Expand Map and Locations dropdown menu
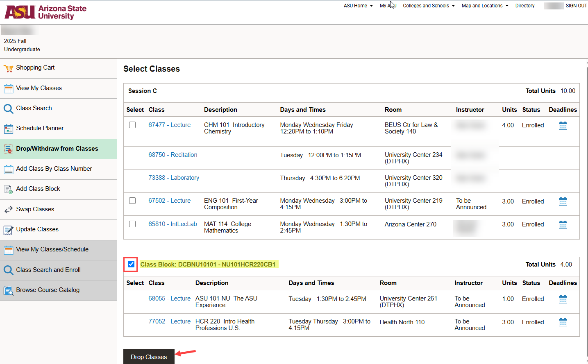 click(485, 6)
